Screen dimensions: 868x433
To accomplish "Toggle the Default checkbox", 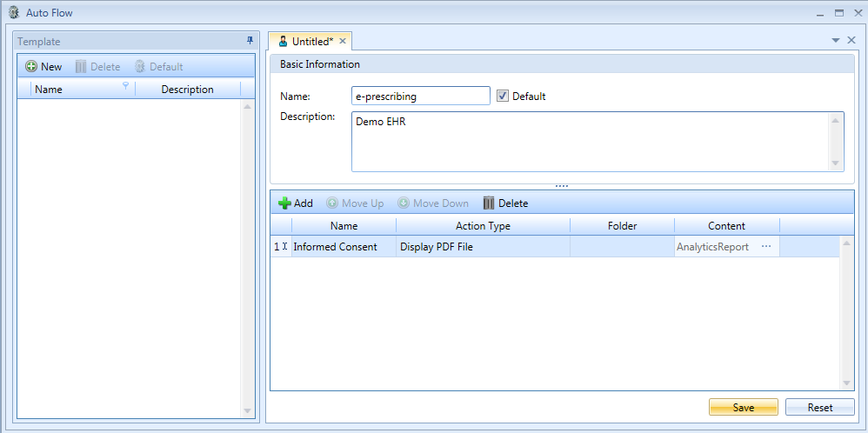I will pyautogui.click(x=503, y=97).
